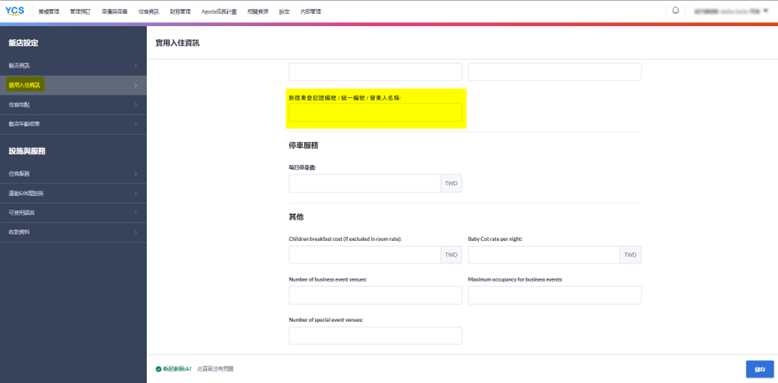This screenshot has width=778, height=383.
Task: Click the 飯店設定 sidebar heading
Action: [x=23, y=43]
